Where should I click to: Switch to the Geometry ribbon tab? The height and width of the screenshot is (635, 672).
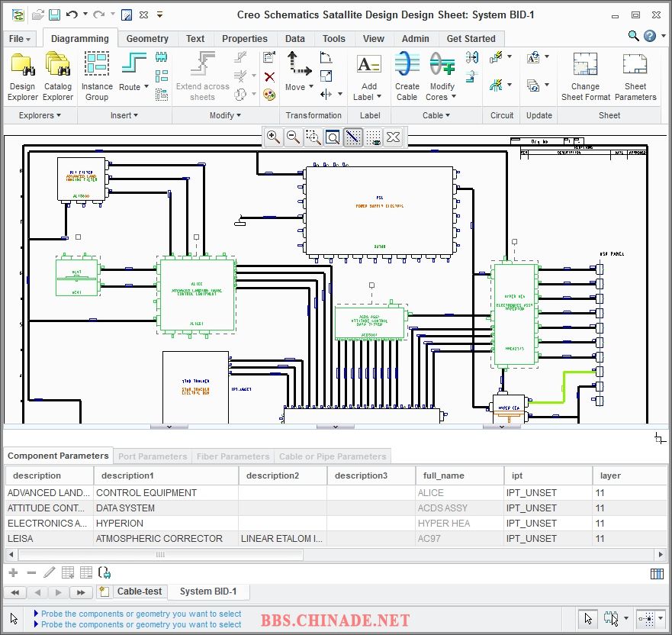(147, 39)
